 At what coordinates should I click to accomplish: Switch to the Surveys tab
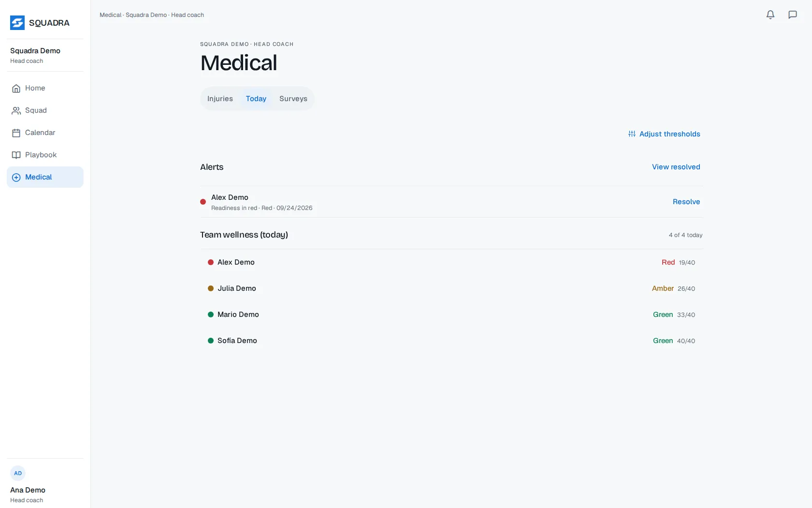pos(293,99)
